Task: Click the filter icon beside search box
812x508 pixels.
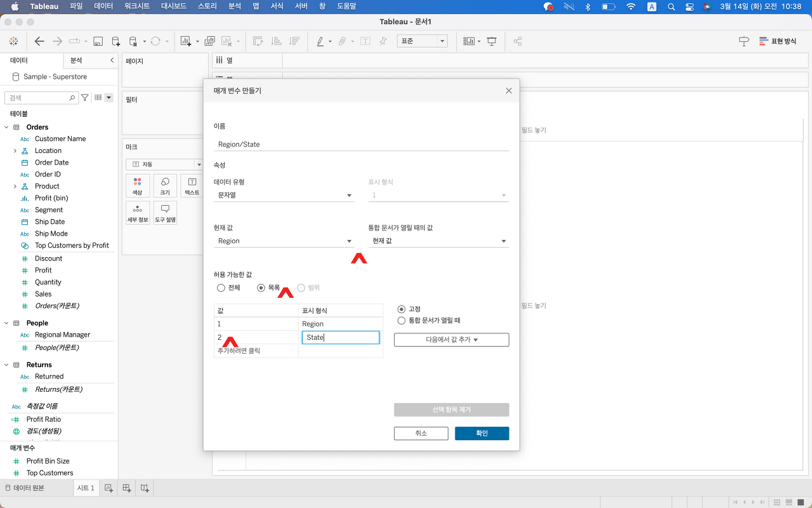Action: (x=84, y=98)
